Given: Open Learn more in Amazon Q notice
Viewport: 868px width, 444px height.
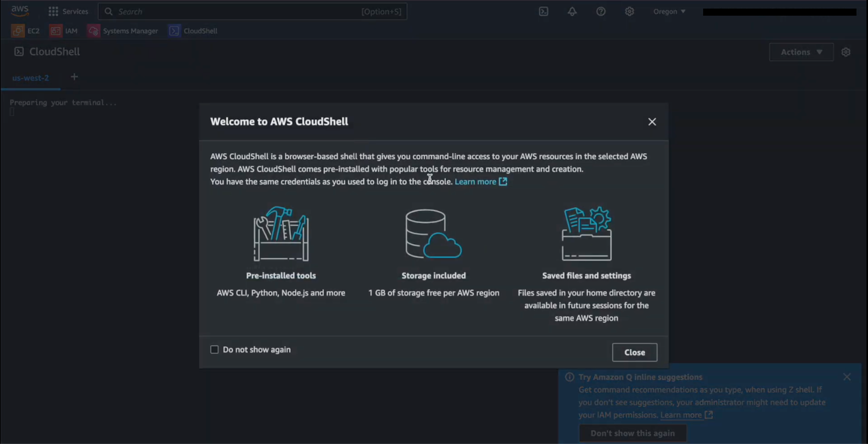Looking at the screenshot, I should (x=686, y=415).
